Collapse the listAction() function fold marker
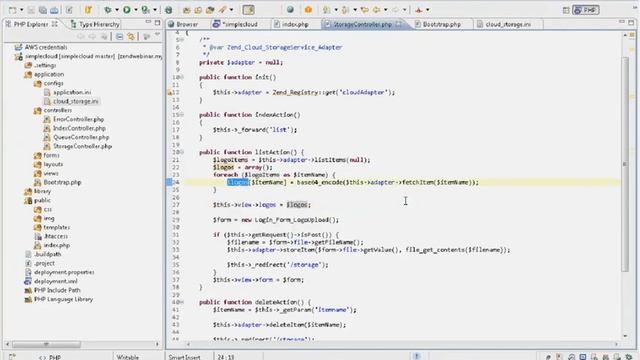The width and height of the screenshot is (640, 360). point(182,152)
